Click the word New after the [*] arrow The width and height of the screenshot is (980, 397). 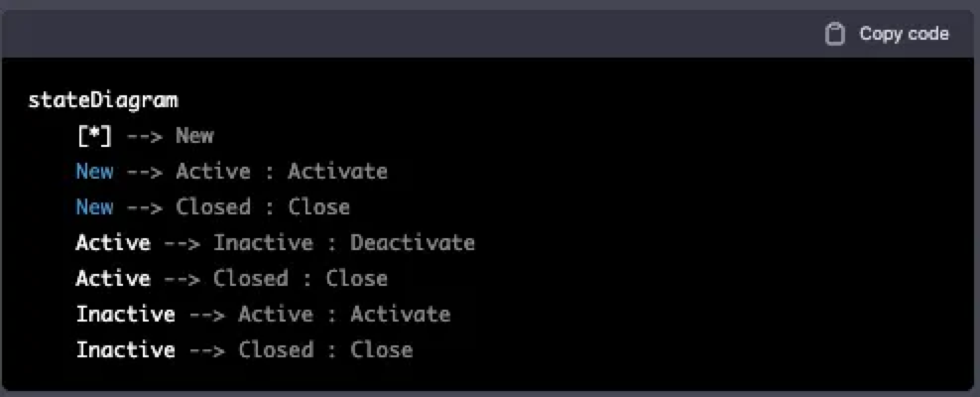194,136
